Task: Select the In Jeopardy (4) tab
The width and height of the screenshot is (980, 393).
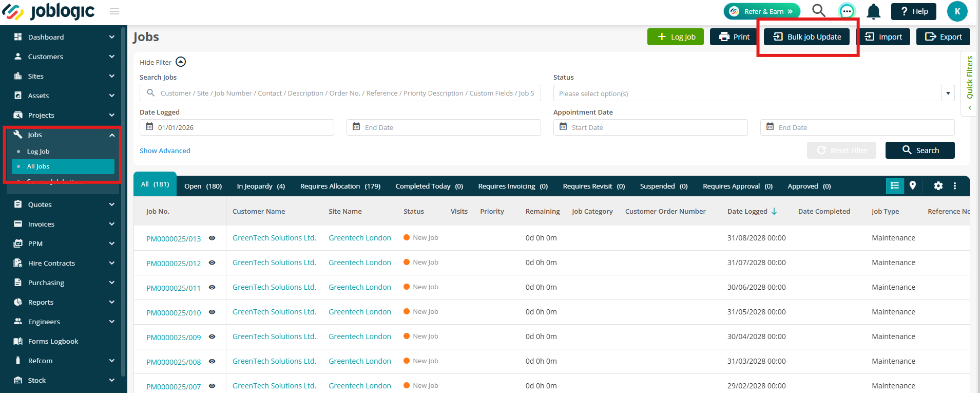Action: (261, 186)
